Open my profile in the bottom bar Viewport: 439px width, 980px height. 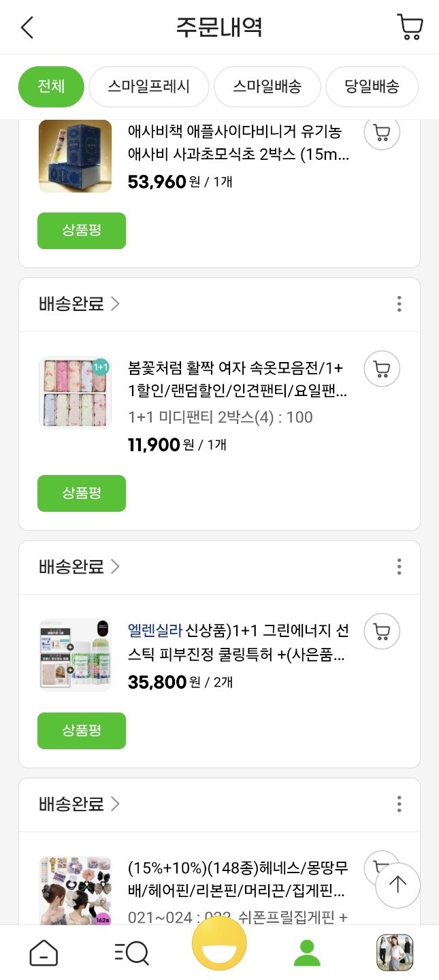(x=307, y=953)
